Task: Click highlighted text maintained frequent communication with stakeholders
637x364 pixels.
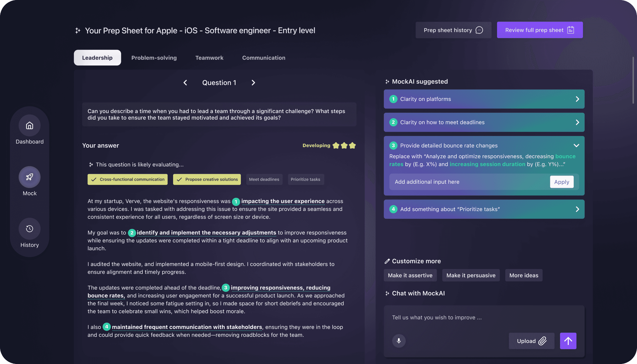Action: 187,327
